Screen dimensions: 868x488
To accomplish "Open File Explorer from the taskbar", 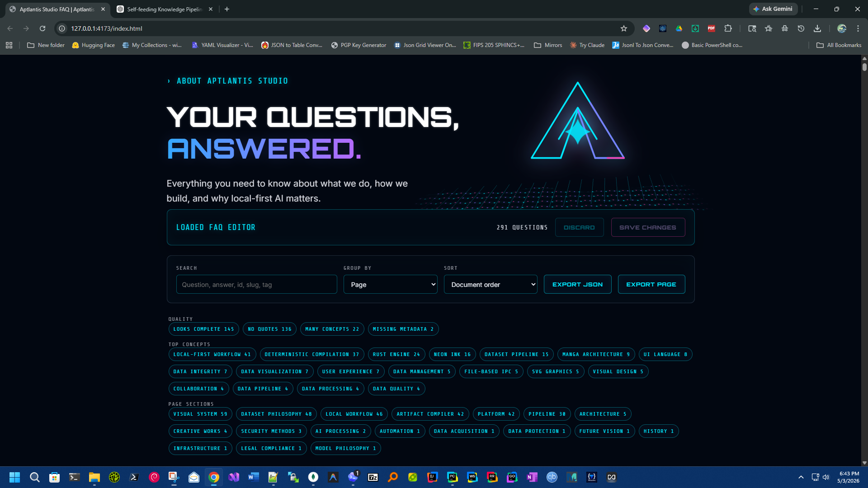I will (x=94, y=477).
